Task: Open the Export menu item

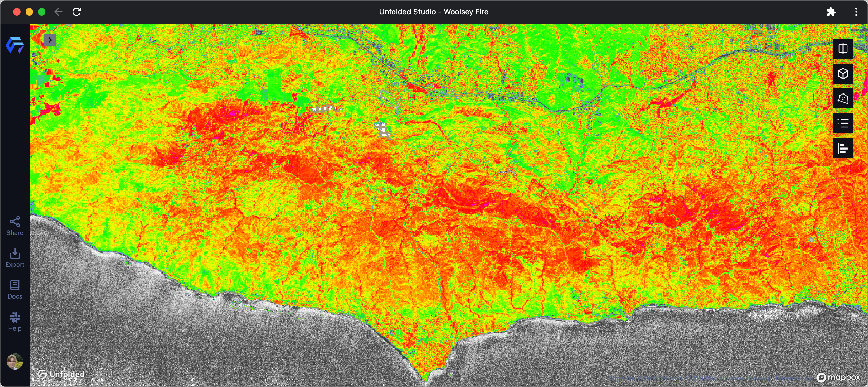Action: [15, 258]
